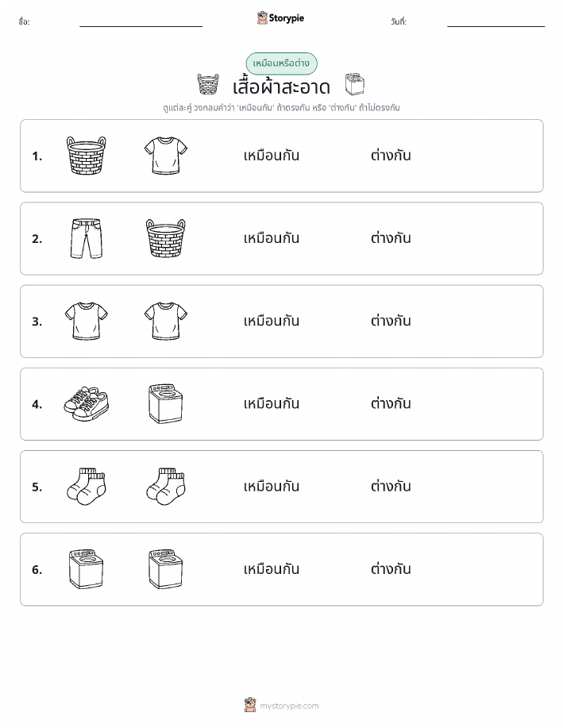Click the basket icon beside the title
This screenshot has width=563, height=728.
pos(207,84)
